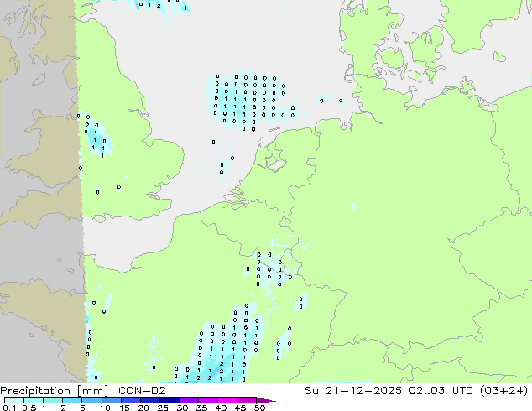Click the legend label '40'
532x411 pixels.
pyautogui.click(x=221, y=408)
